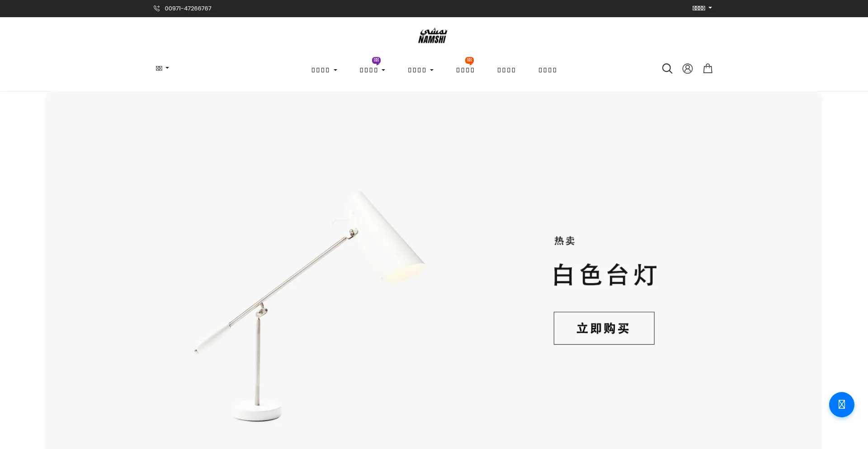Open the last navigation menu item

point(547,70)
